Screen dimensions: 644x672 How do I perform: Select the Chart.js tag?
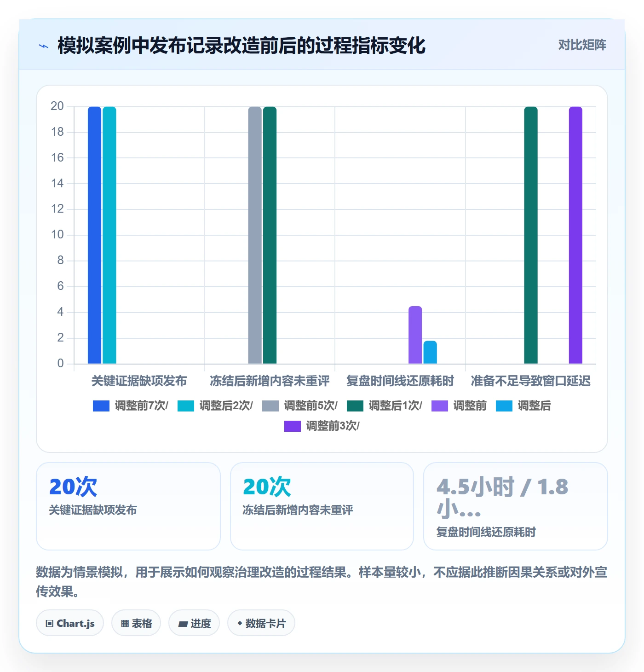pyautogui.click(x=70, y=623)
